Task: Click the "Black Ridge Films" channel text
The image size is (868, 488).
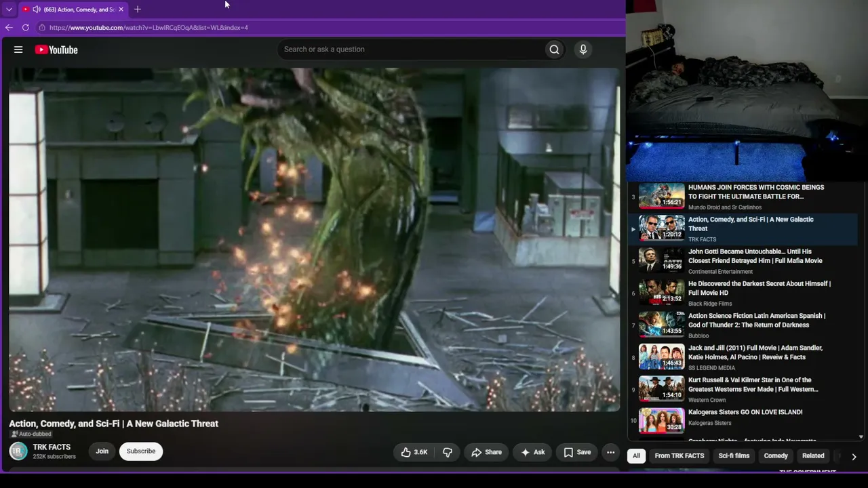Action: coord(710,304)
